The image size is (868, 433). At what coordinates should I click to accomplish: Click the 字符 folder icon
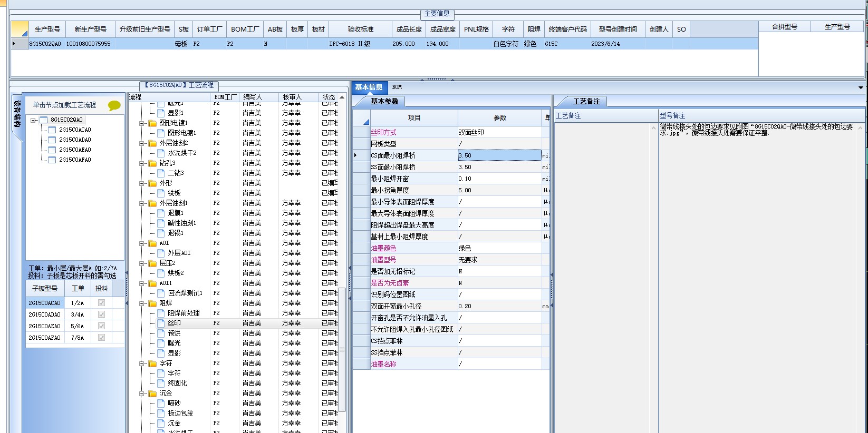(153, 363)
